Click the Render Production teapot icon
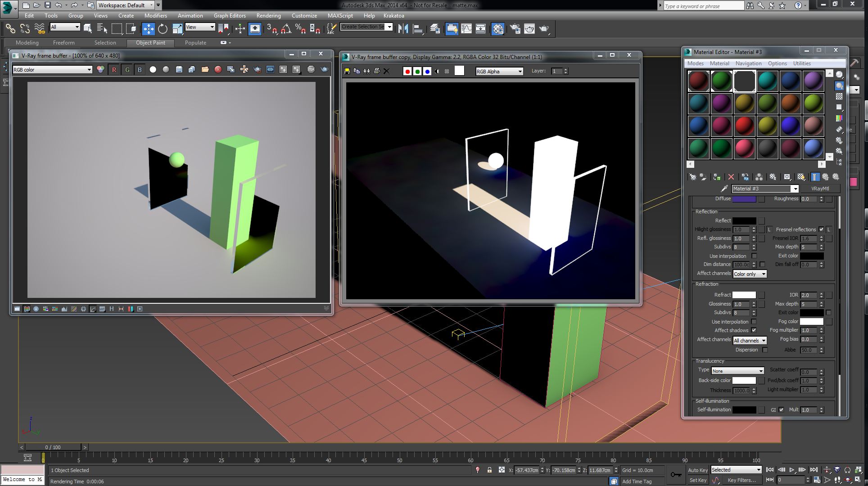The width and height of the screenshot is (868, 486). pos(544,29)
